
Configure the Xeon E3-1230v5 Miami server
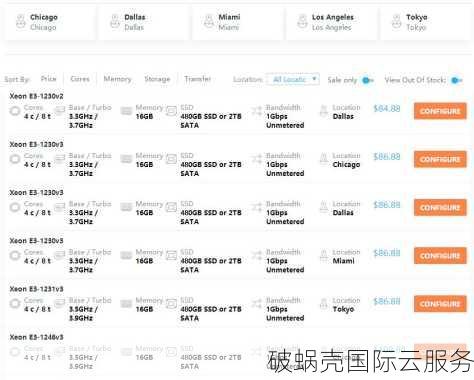(440, 256)
